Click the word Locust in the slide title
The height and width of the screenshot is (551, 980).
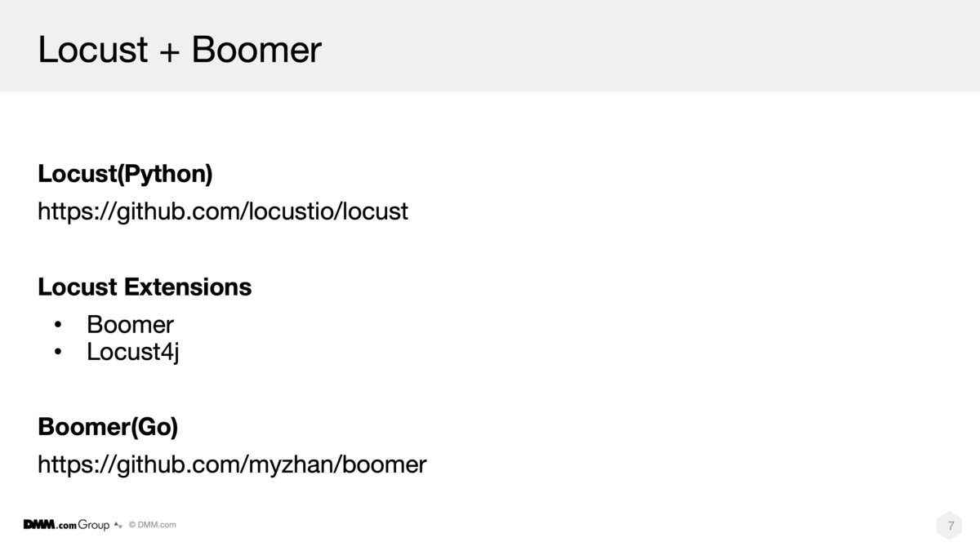click(x=93, y=50)
